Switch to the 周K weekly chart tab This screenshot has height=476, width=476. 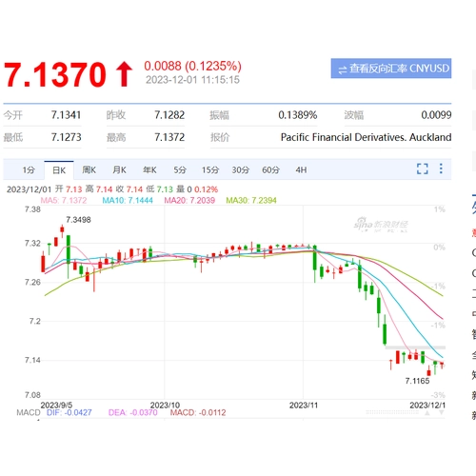(x=89, y=170)
